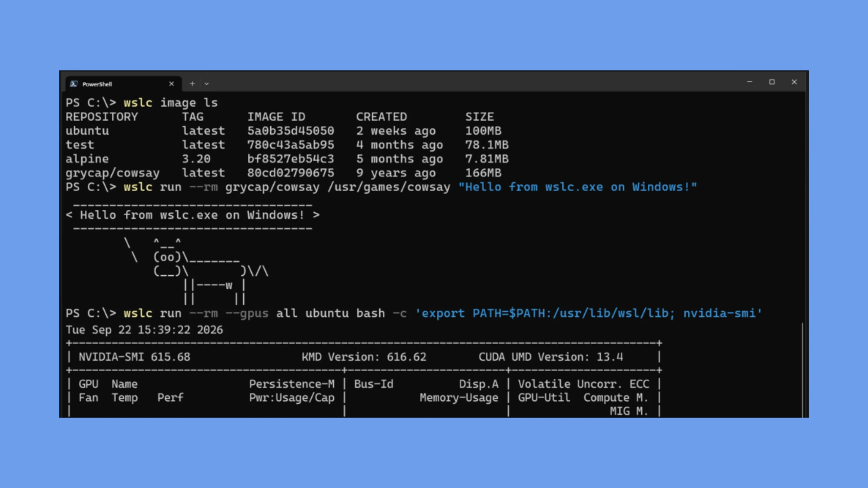Click '9 years ago' created value
The height and width of the screenshot is (488, 868).
[396, 173]
